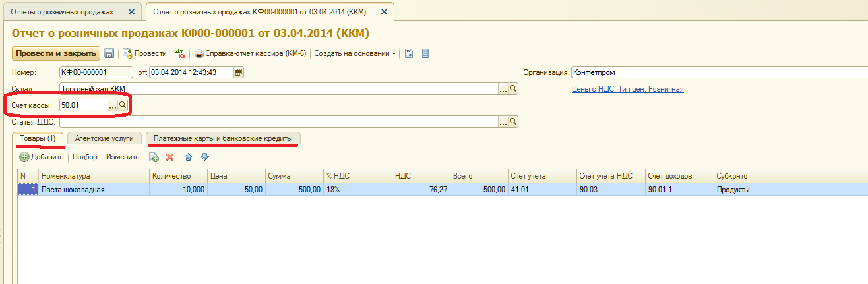Image resolution: width=868 pixels, height=284 pixels.
Task: Click the red X delete row icon
Action: pyautogui.click(x=170, y=157)
